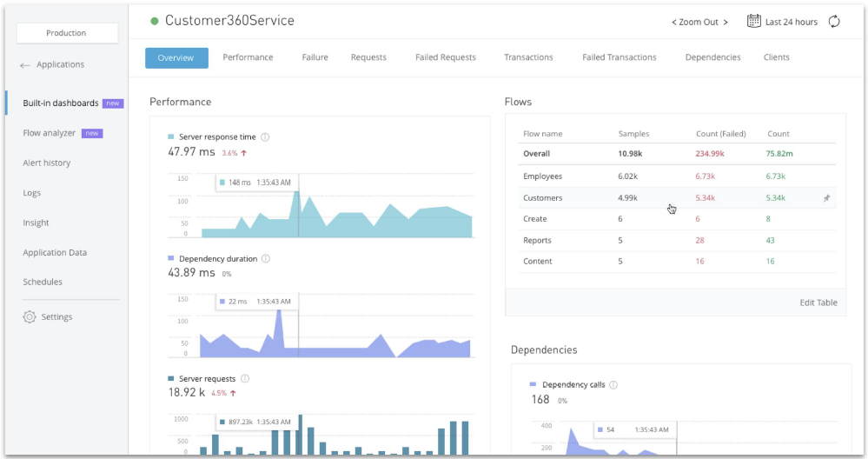Click info icon beside Dependency duration
868x459 pixels.
tap(266, 258)
